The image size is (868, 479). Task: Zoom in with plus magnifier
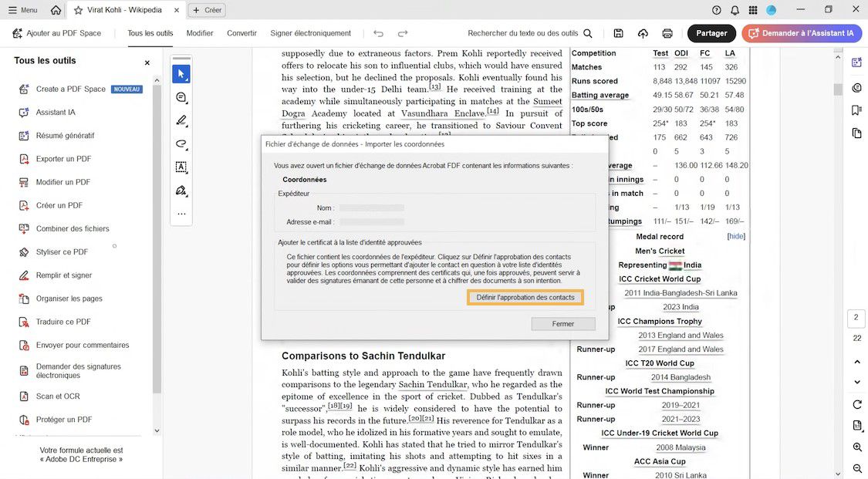[857, 447]
